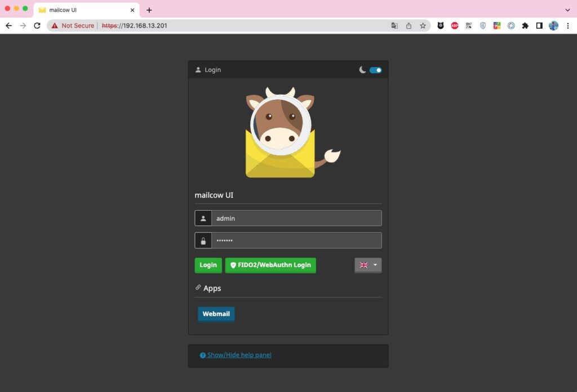Click the grey shield extension icon
This screenshot has width=577, height=392.
point(483,26)
